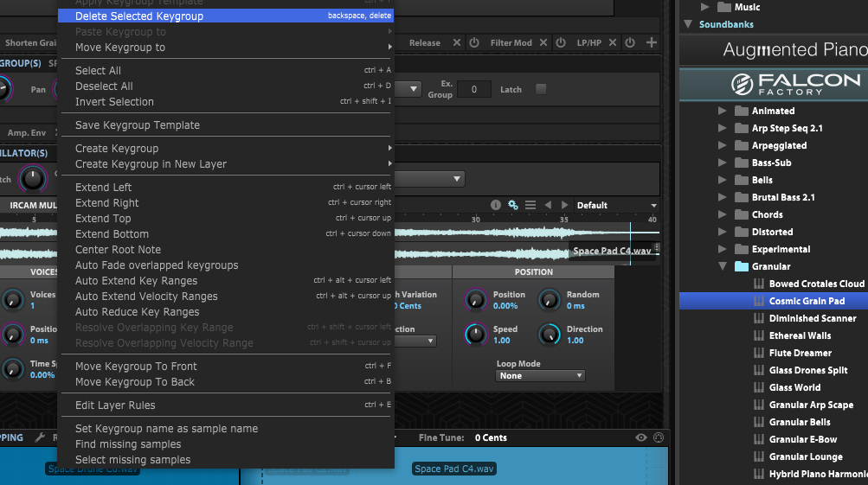Screen dimensions: 868x485
Task: Close the Release tab with its X
Action: [x=457, y=42]
